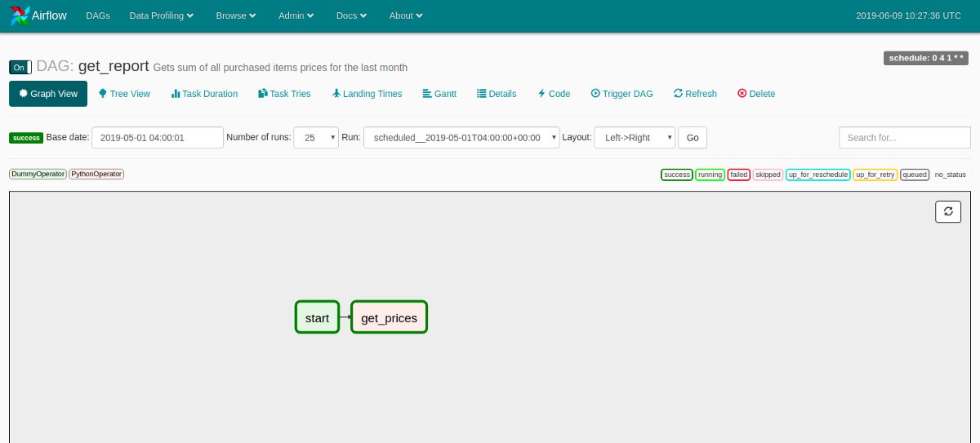Click the Search for input field
This screenshot has width=980, height=443.
click(x=904, y=138)
